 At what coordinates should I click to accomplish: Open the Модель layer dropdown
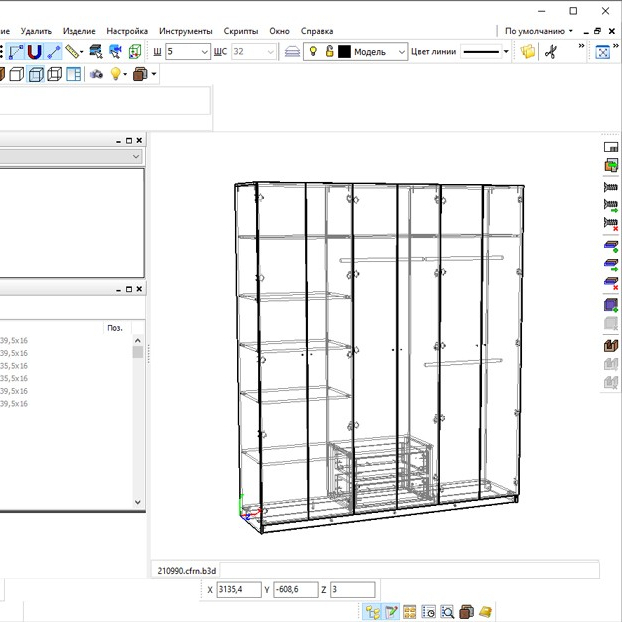tap(401, 52)
